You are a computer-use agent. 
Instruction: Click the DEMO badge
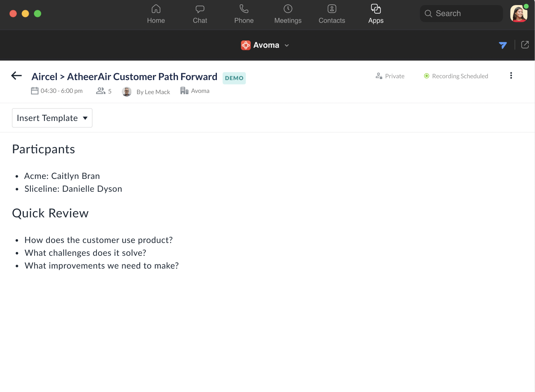click(x=234, y=78)
